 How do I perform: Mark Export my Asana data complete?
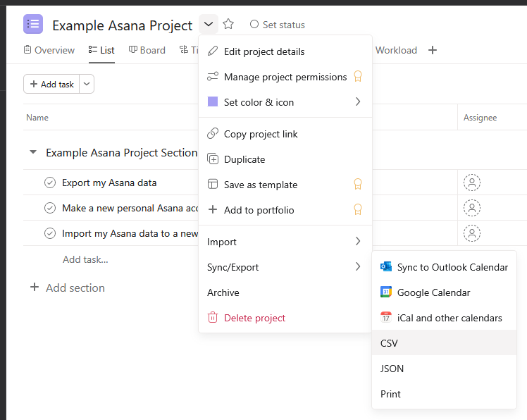click(x=50, y=183)
